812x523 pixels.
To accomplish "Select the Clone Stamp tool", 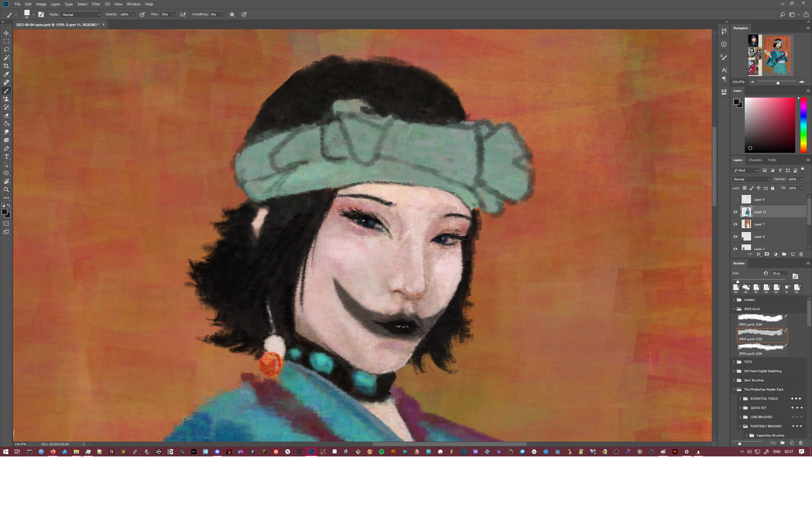I will (6, 99).
